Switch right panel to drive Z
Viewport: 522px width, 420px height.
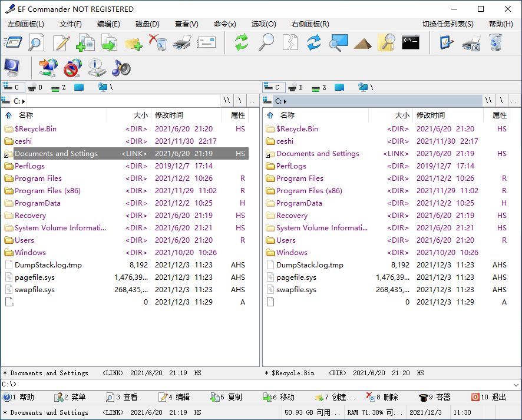321,87
